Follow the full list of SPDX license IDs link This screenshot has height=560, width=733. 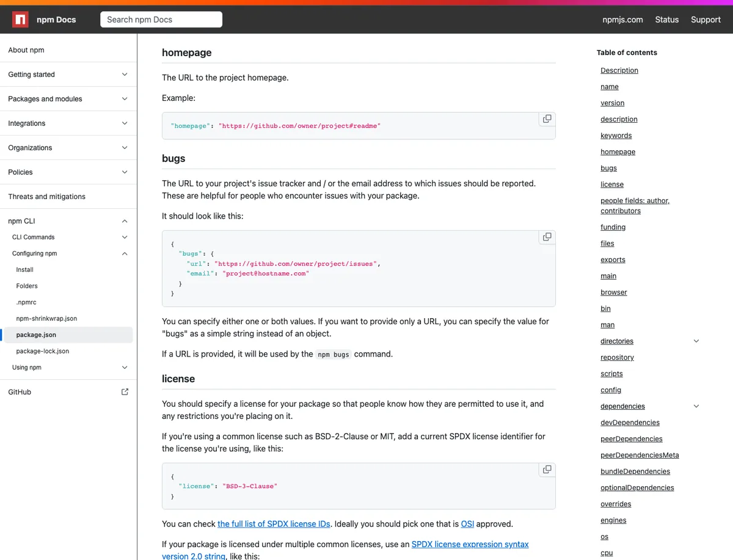coord(274,524)
